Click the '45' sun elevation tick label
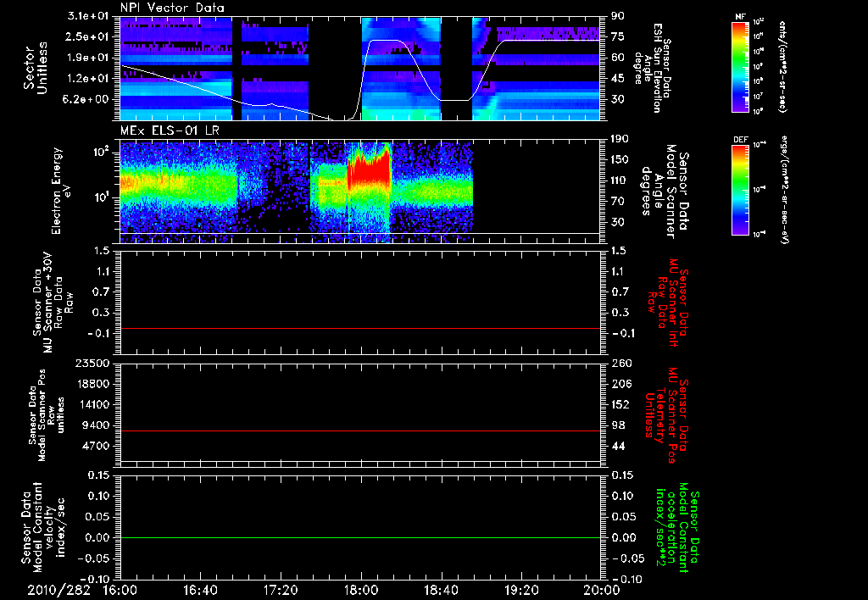Image resolution: width=868 pixels, height=600 pixels. pos(618,79)
